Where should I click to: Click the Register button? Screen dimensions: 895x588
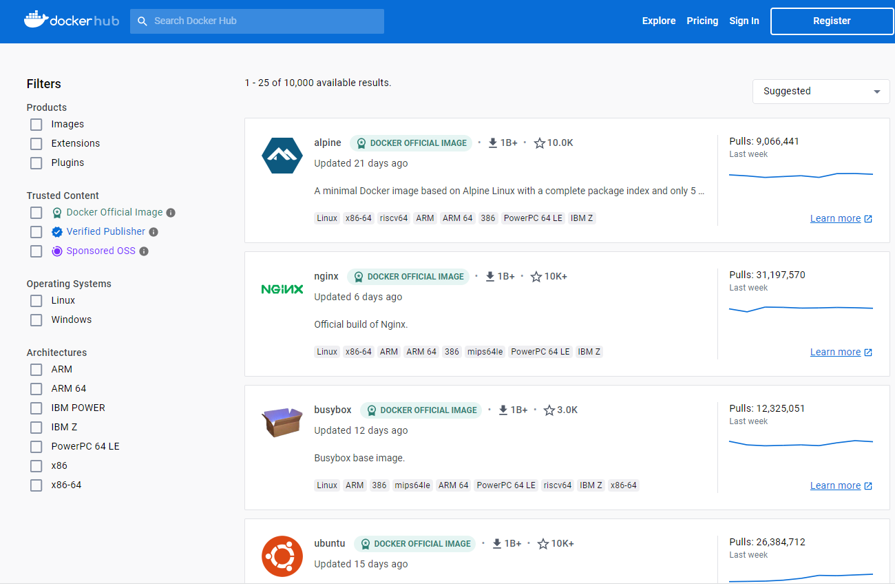coord(832,21)
